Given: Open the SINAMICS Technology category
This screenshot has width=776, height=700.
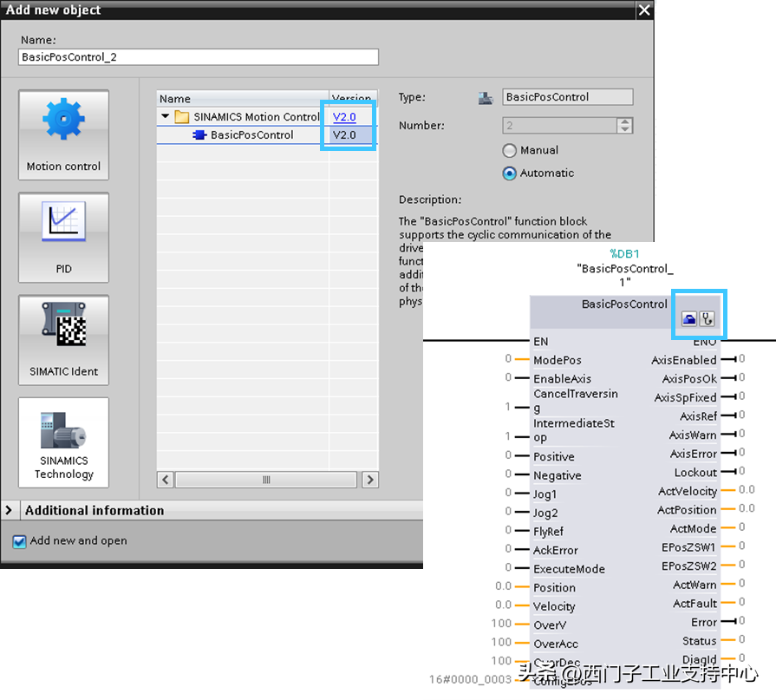Looking at the screenshot, I should pyautogui.click(x=63, y=442).
